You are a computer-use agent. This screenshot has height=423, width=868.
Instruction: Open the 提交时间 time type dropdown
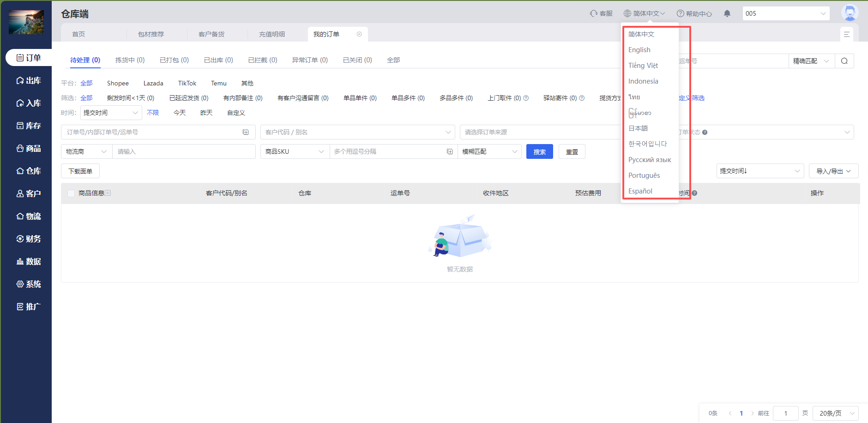coord(111,113)
